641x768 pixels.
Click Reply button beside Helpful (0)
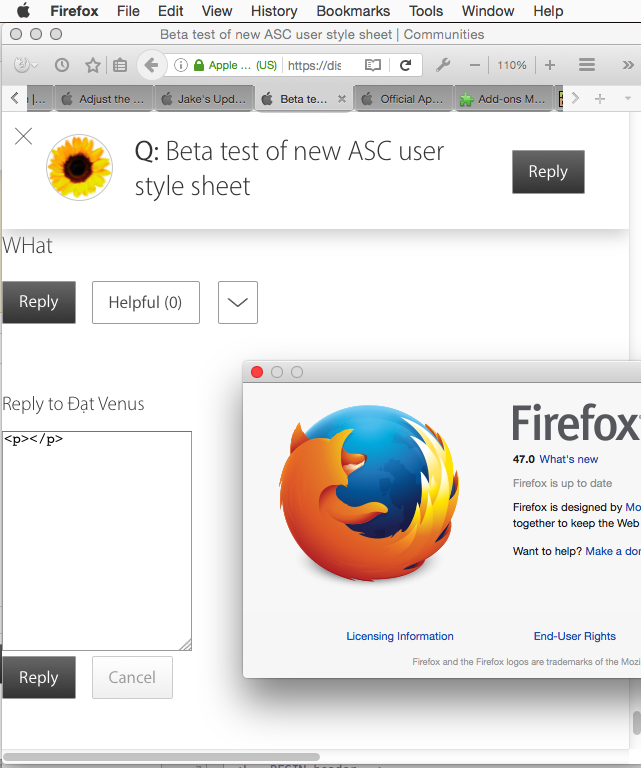39,302
